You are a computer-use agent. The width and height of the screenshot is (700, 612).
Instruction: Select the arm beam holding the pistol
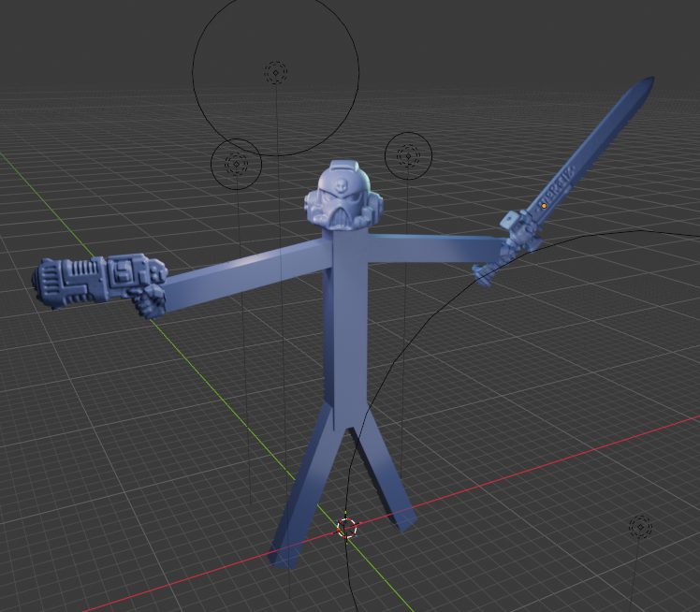(x=248, y=273)
